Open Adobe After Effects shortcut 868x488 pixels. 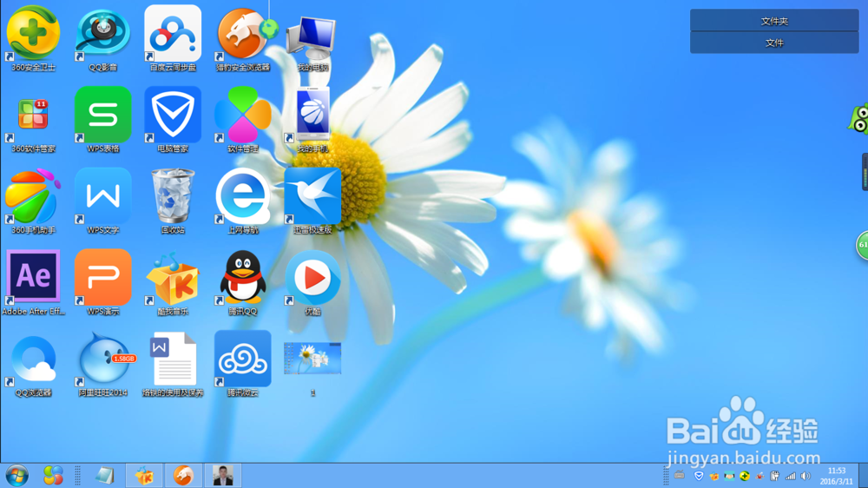pyautogui.click(x=33, y=282)
